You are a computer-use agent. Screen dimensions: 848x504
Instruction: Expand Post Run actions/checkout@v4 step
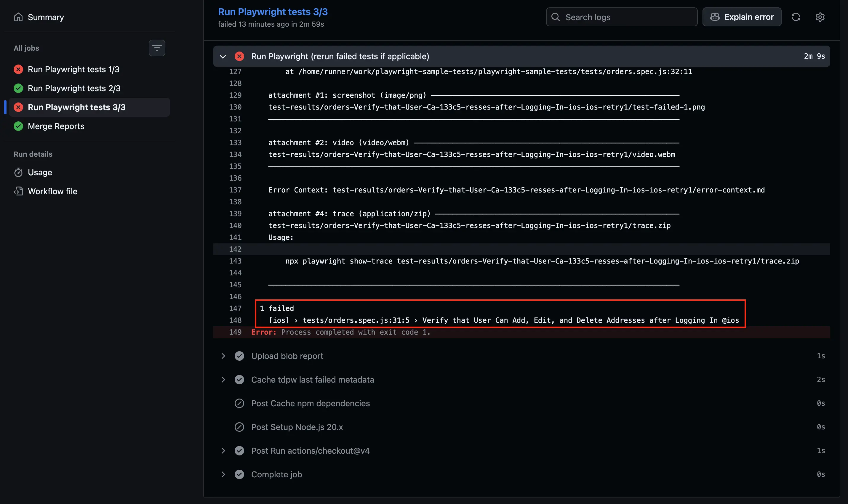(x=223, y=451)
